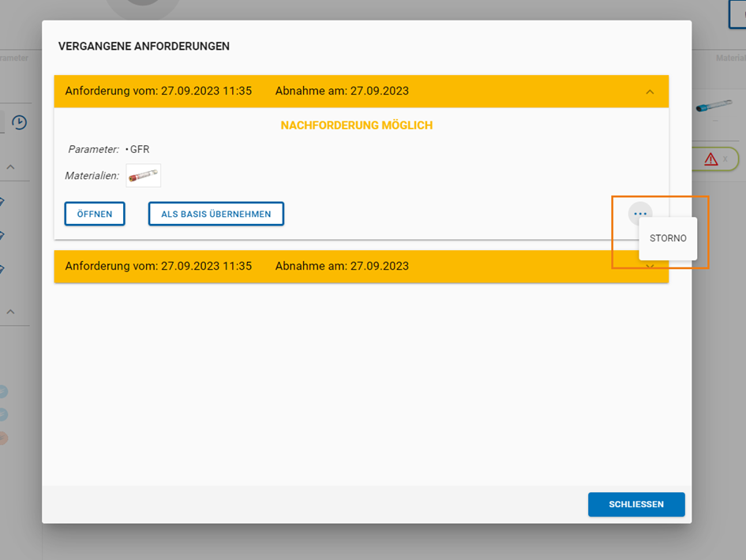The image size is (746, 560).
Task: Click the VERGANGENE ANFORDERUNGEN heading
Action: coord(144,46)
